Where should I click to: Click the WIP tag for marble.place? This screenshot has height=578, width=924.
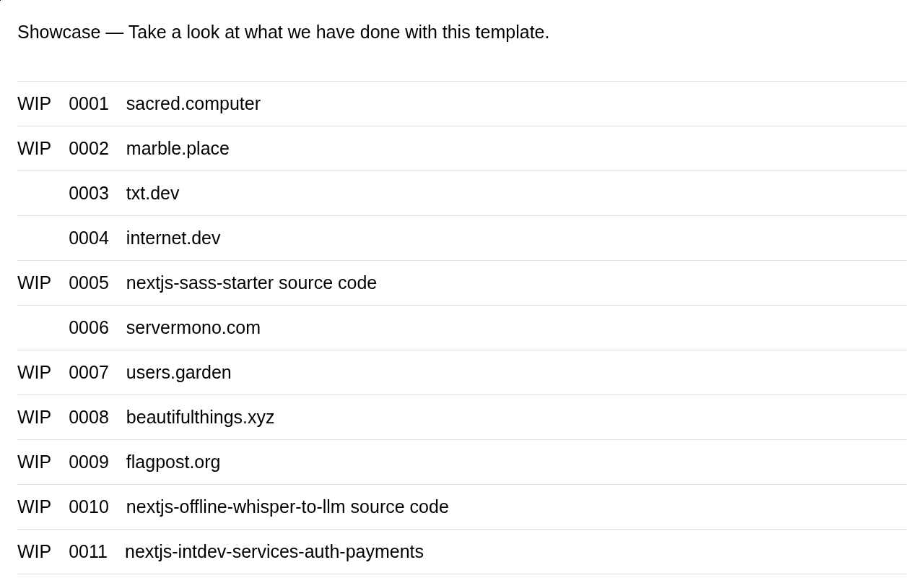[x=34, y=149]
